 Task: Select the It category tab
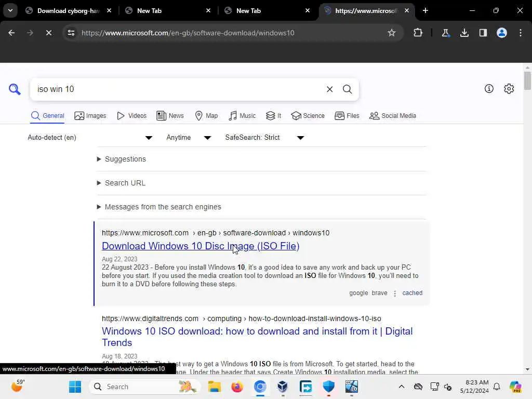pyautogui.click(x=273, y=116)
